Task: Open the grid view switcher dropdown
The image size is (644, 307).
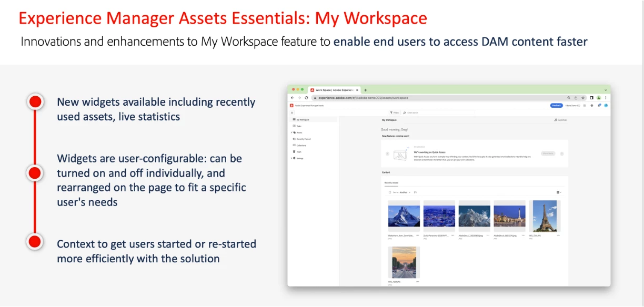Action: (559, 192)
